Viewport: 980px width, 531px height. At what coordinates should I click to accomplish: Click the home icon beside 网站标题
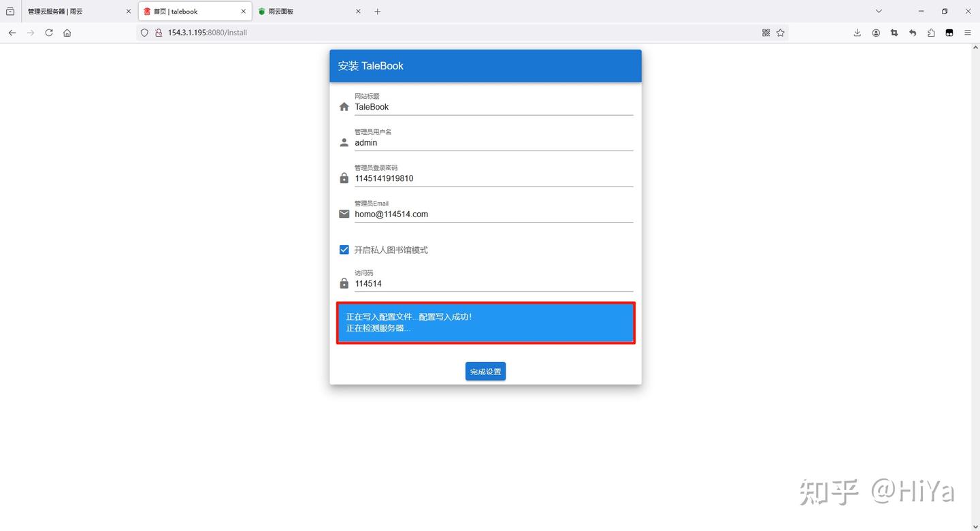click(344, 107)
